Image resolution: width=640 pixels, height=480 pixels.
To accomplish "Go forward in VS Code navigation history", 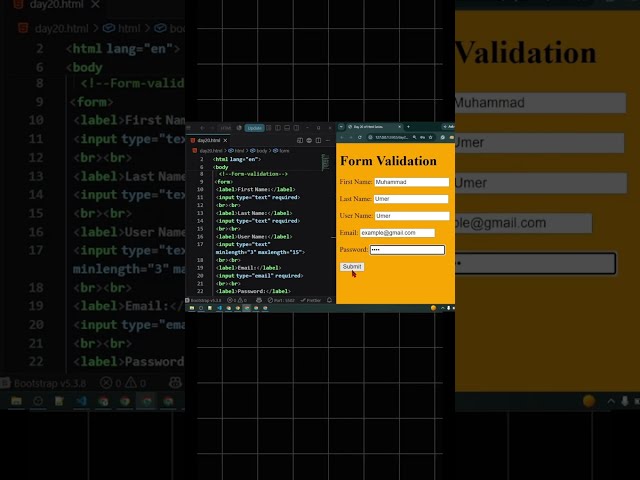I will tap(212, 128).
